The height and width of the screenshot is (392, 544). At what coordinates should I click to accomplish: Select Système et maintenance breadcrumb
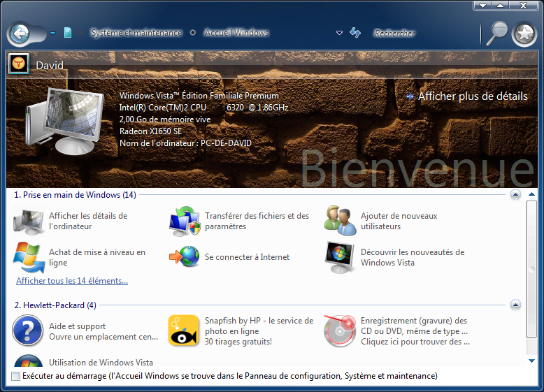[x=136, y=33]
